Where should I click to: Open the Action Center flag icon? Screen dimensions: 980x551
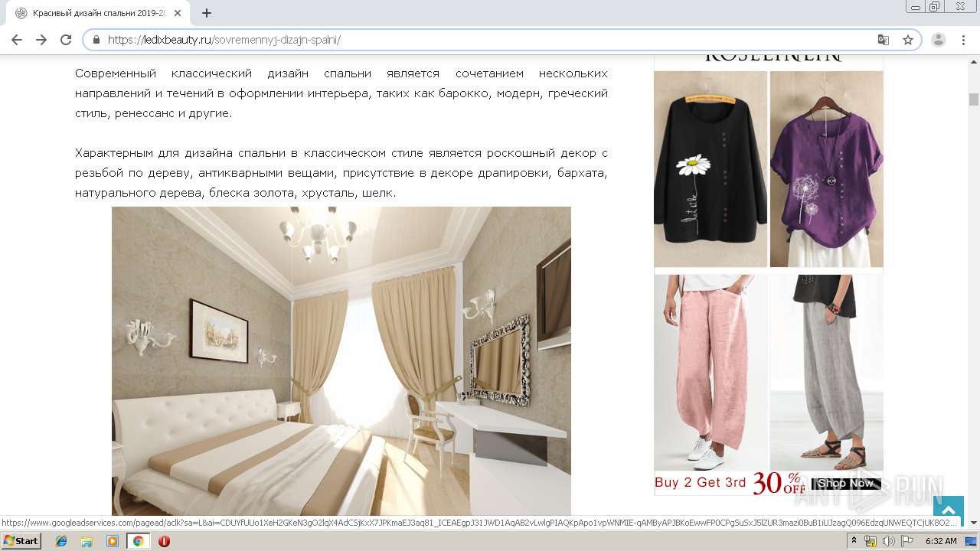pyautogui.click(x=907, y=541)
